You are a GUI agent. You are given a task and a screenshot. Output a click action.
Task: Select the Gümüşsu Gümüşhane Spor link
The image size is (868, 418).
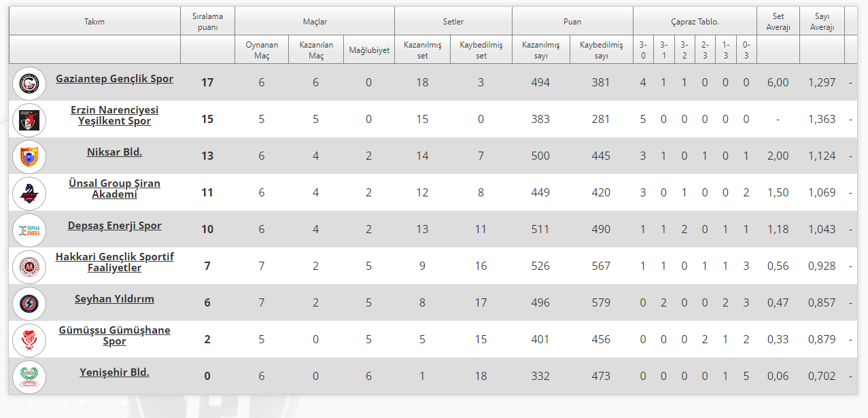pos(114,335)
